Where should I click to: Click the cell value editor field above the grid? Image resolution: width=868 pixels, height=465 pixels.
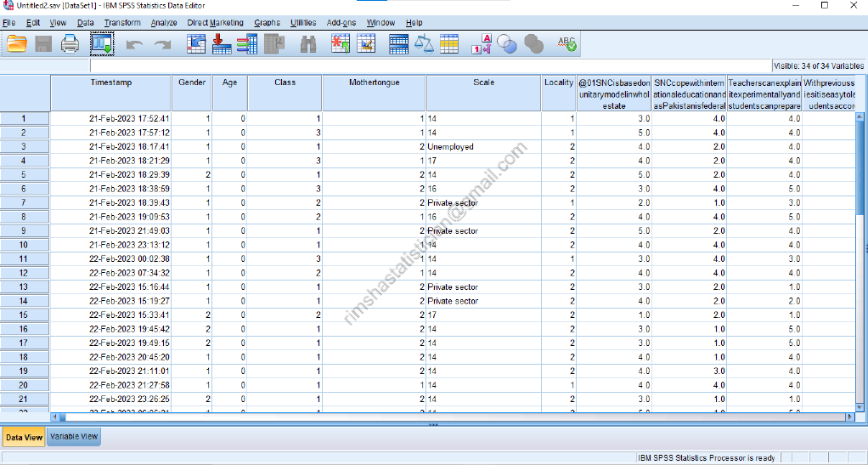pos(431,65)
